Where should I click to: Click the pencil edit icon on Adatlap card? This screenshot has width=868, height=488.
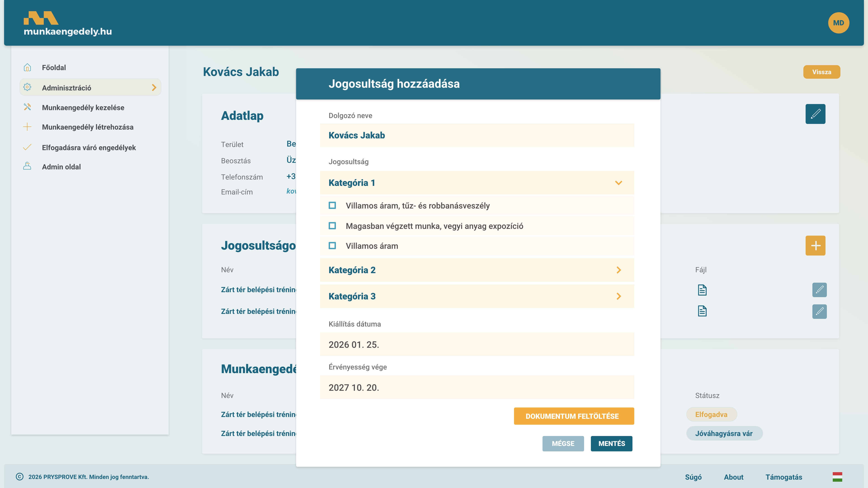click(815, 114)
